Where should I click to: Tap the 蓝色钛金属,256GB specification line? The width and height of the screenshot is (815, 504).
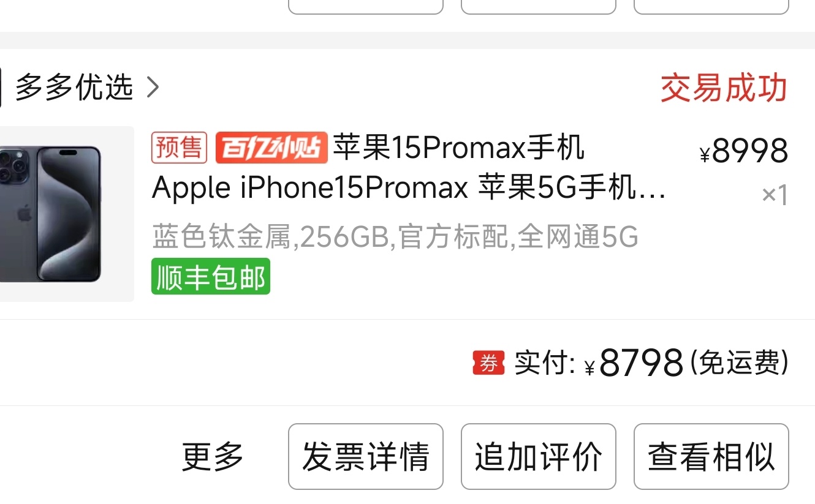click(x=395, y=237)
